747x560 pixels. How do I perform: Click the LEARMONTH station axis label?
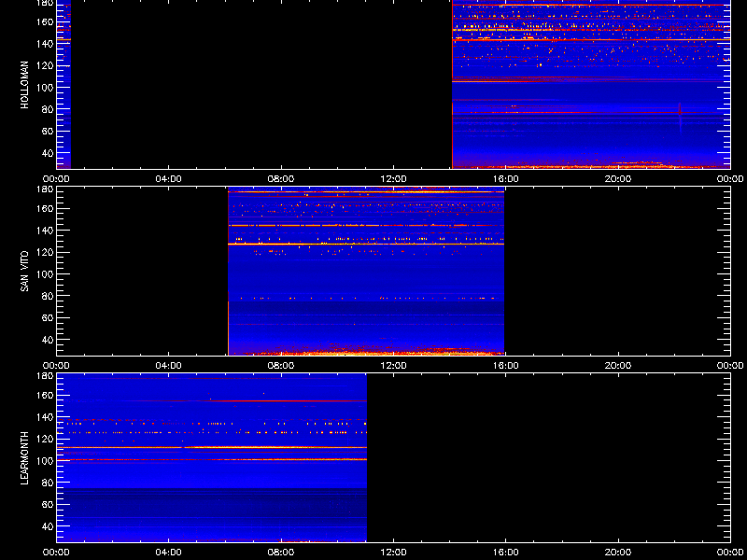point(25,458)
